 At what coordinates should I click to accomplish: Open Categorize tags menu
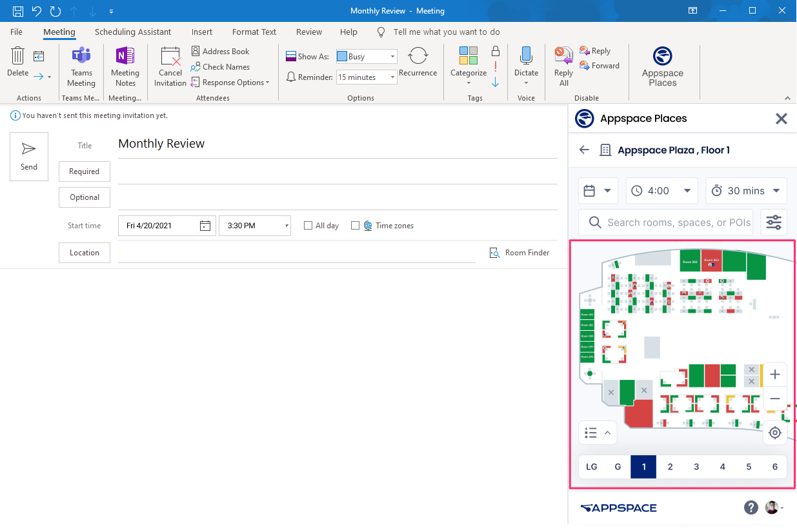[469, 67]
